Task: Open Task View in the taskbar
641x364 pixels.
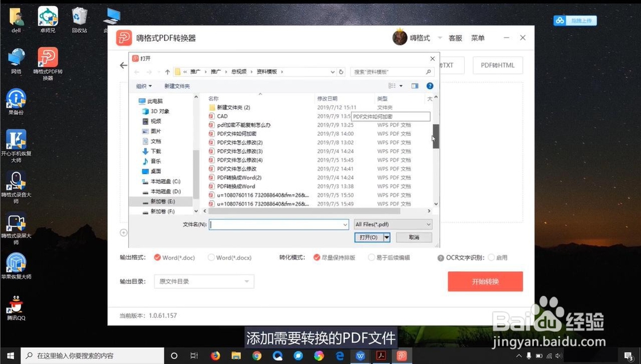Action: point(194,356)
